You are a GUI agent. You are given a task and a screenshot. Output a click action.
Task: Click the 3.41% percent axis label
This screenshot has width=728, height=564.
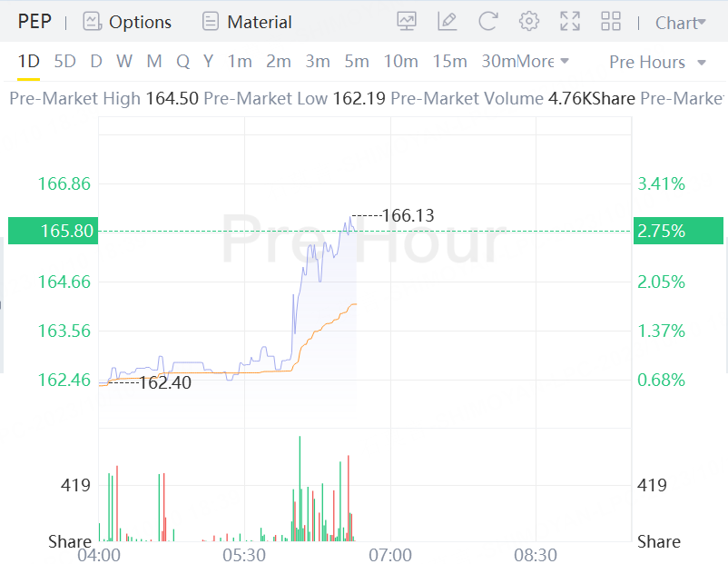661,183
